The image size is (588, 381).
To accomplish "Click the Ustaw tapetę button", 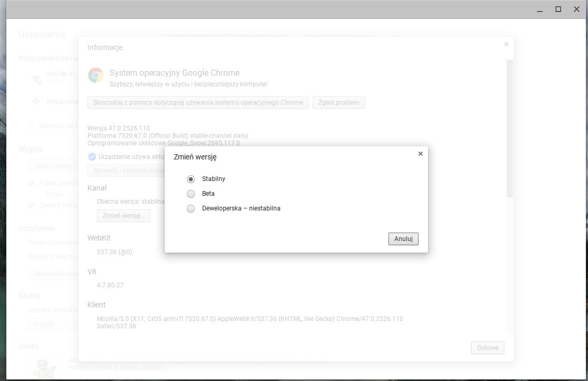I will [53, 165].
